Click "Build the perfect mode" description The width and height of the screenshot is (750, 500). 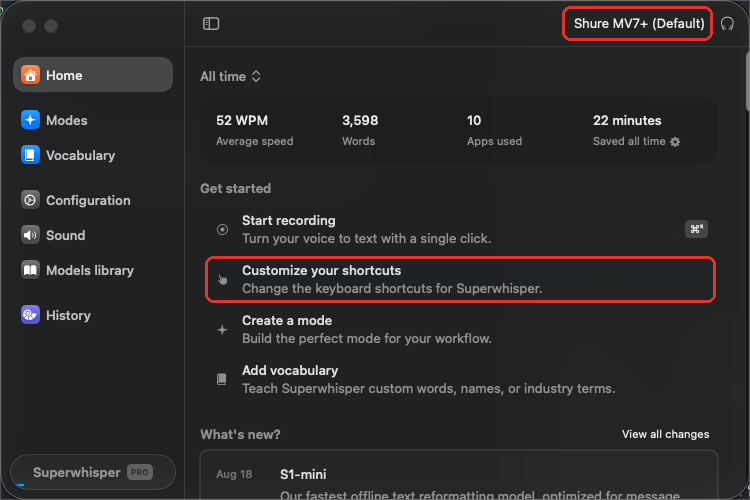point(367,338)
